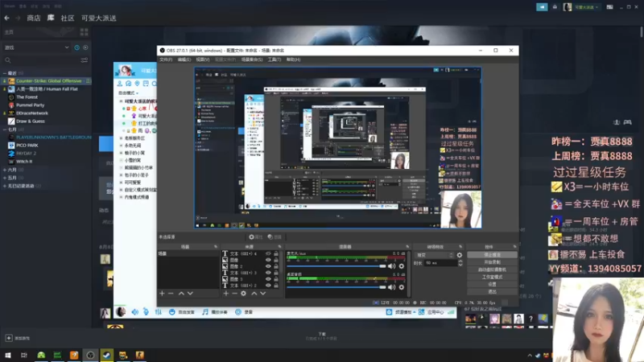The image size is (644, 362).
Task: Switch Steam library to grid view icon
Action: (85, 32)
